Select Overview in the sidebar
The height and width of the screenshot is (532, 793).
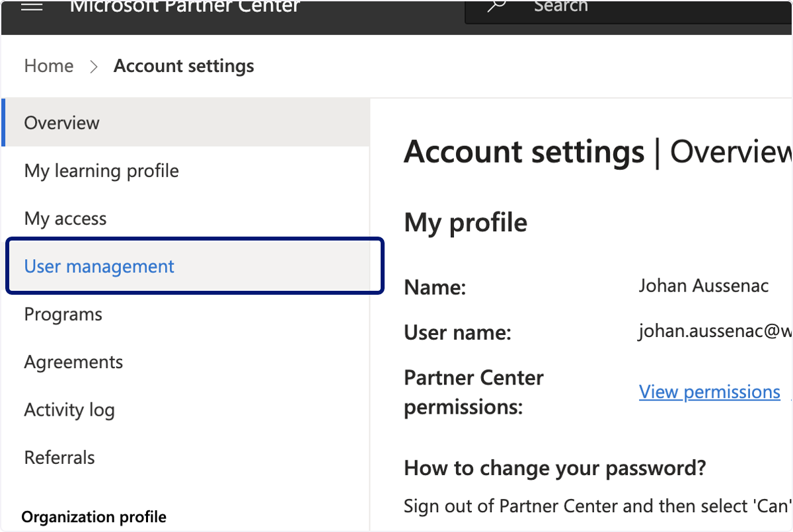click(x=186, y=123)
